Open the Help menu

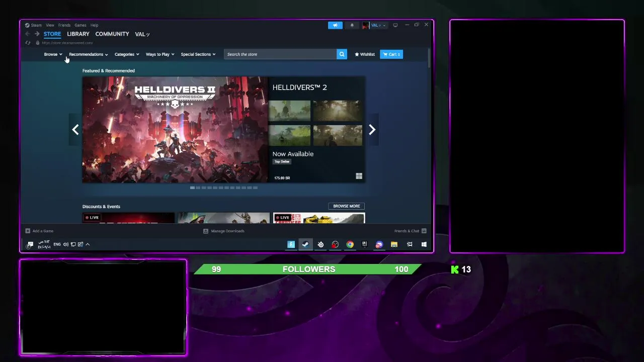point(94,25)
